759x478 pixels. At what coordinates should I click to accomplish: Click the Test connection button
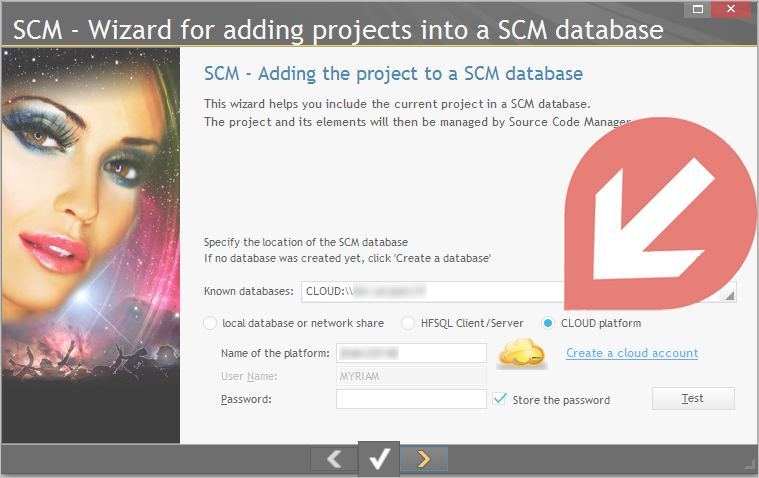693,399
